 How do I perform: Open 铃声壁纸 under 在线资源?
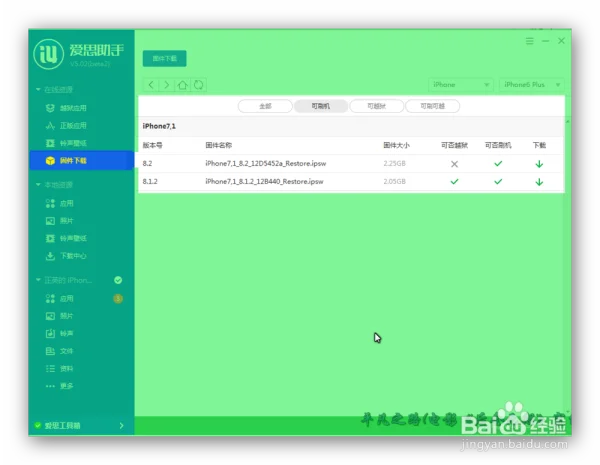pyautogui.click(x=73, y=143)
